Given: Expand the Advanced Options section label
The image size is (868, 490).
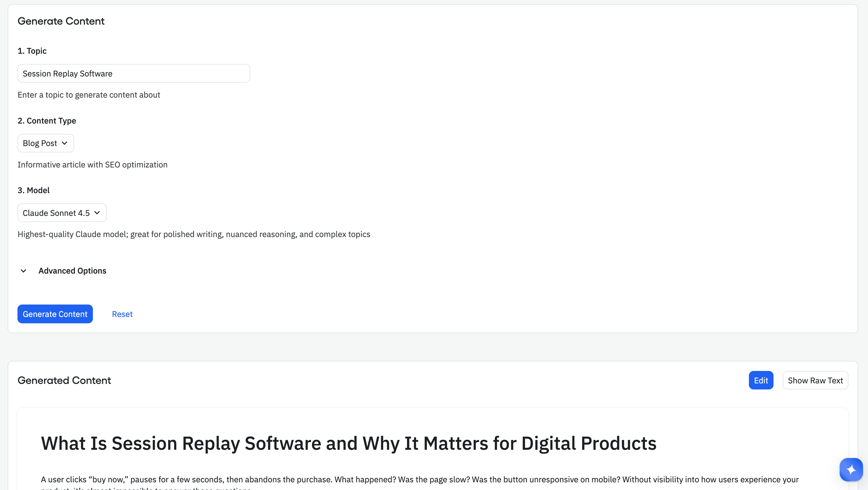Looking at the screenshot, I should [x=72, y=271].
